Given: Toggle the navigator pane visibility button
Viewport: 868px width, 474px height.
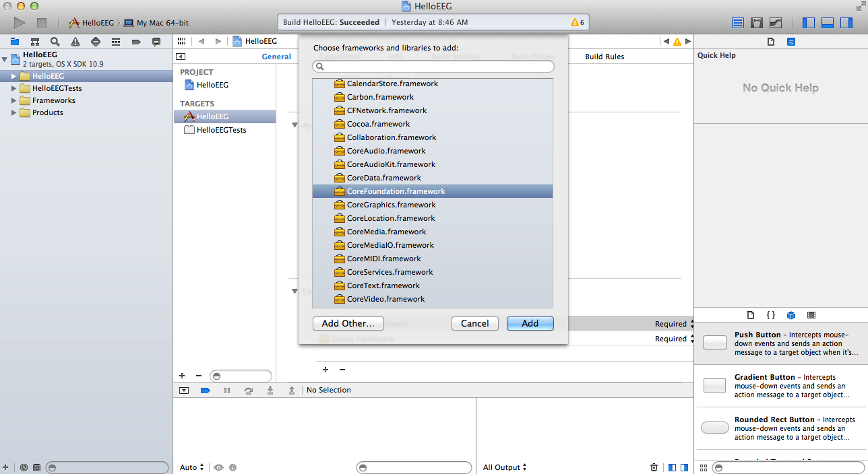Looking at the screenshot, I should point(809,23).
